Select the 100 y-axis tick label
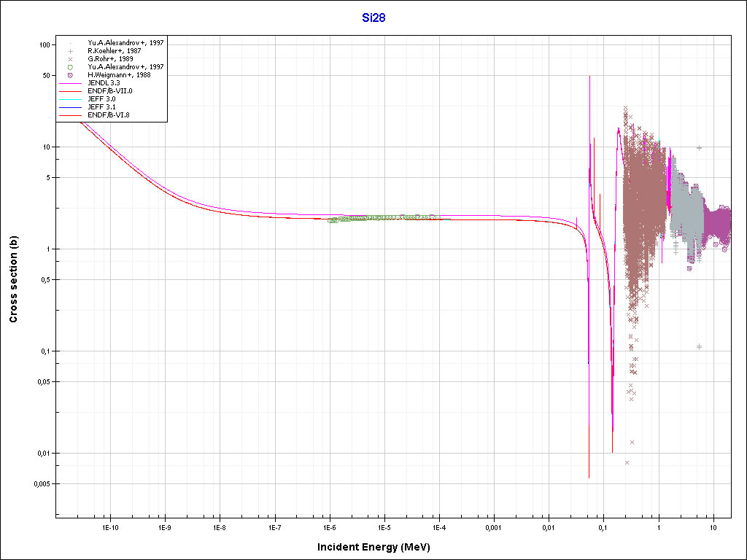747x560 pixels. tap(44, 45)
